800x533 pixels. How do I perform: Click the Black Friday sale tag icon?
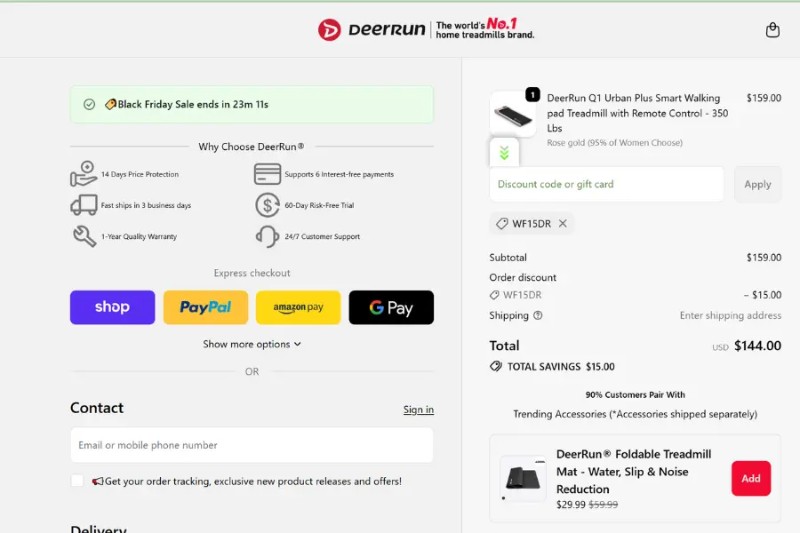point(110,105)
